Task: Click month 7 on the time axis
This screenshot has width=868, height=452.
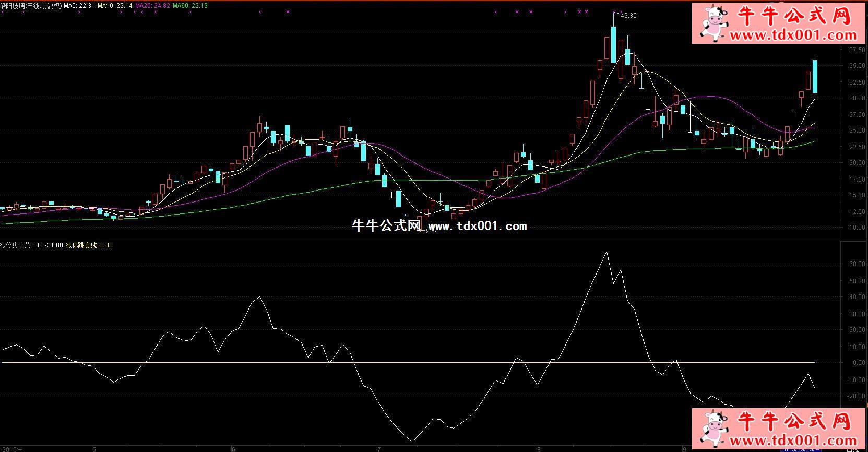Action: click(x=379, y=448)
